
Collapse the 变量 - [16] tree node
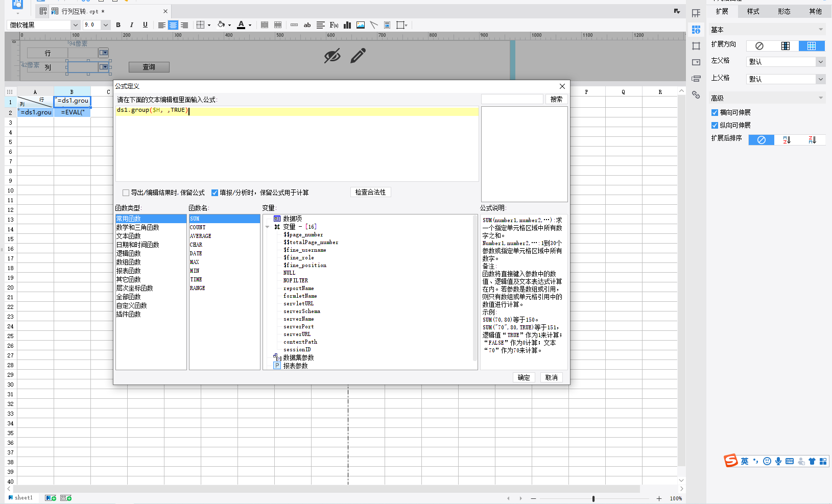coord(267,227)
